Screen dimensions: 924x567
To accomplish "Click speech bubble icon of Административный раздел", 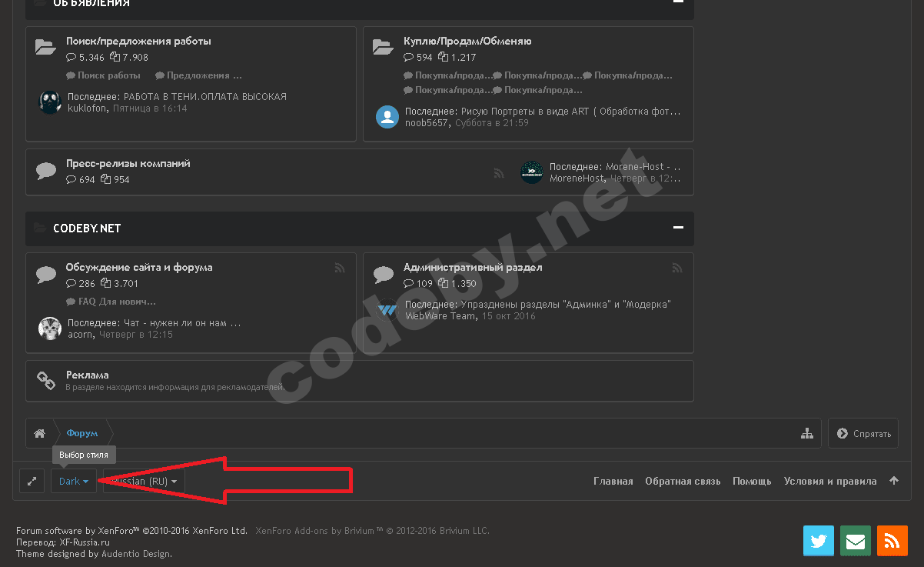I will click(384, 275).
